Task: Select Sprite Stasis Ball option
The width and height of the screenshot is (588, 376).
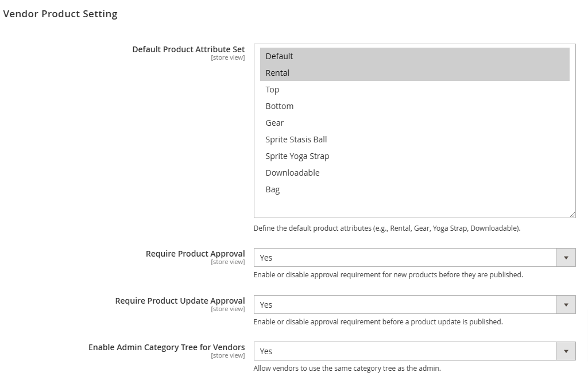Action: [x=415, y=139]
